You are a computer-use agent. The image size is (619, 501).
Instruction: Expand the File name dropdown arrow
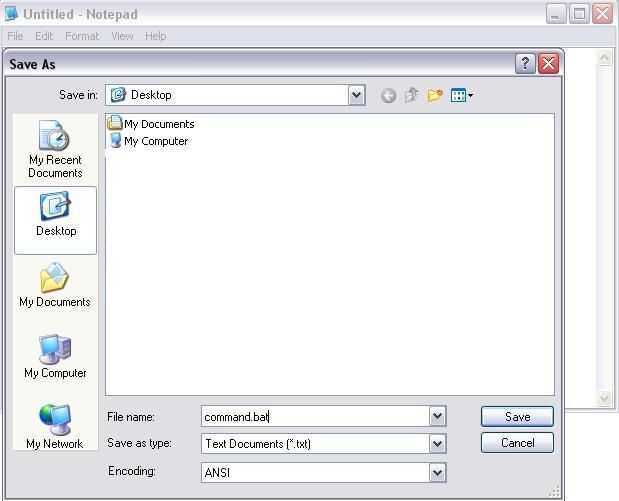(437, 416)
